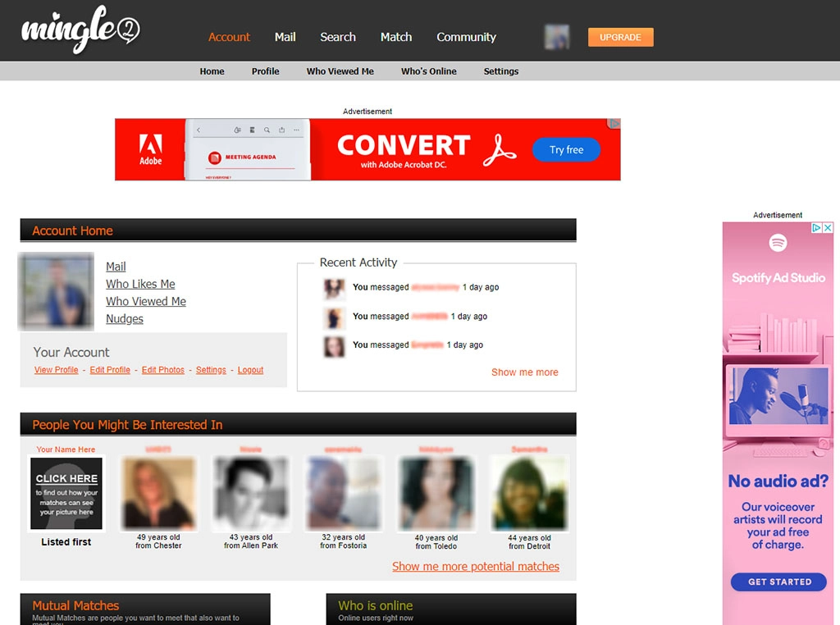Image resolution: width=840 pixels, height=625 pixels.
Task: Switch to the Settings tab in the sub-navigation
Action: (500, 71)
